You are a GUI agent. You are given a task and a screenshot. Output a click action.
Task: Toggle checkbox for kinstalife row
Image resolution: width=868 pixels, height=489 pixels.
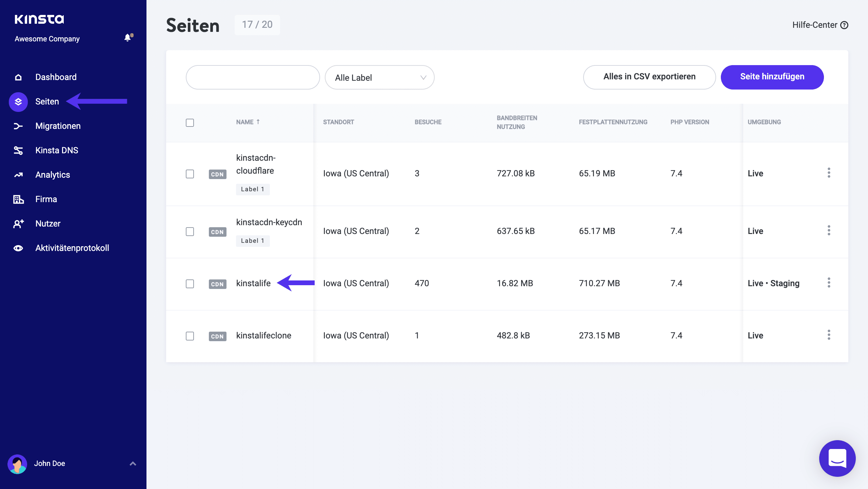(x=190, y=284)
